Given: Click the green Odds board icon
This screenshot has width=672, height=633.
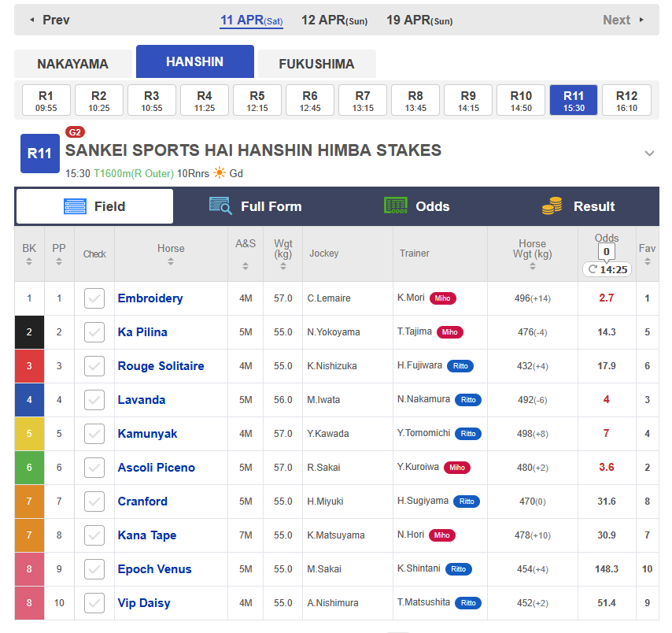Looking at the screenshot, I should tap(396, 205).
